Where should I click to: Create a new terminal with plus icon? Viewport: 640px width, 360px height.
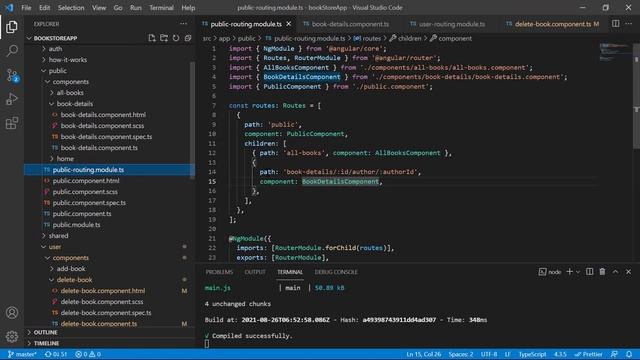[x=569, y=272]
